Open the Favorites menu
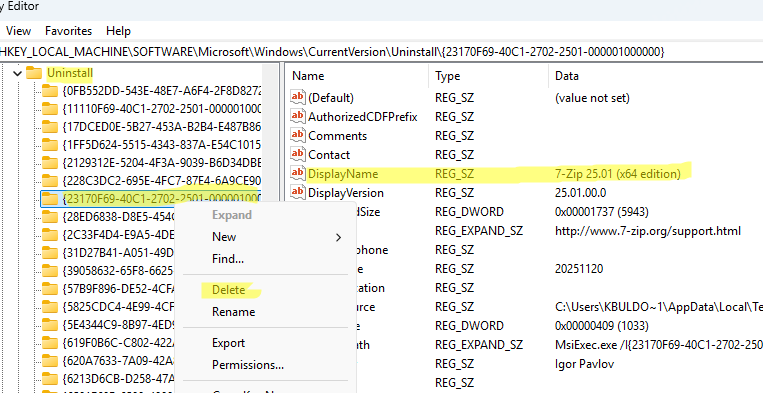Viewport: 763px width, 393px height. click(x=69, y=31)
